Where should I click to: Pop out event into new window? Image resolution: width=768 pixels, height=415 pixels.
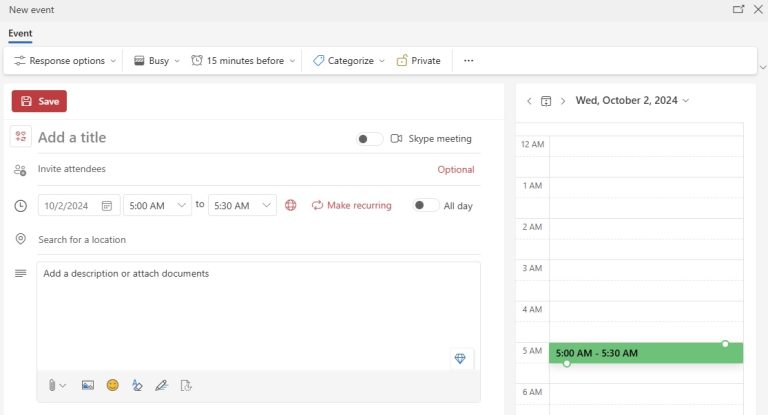(738, 9)
